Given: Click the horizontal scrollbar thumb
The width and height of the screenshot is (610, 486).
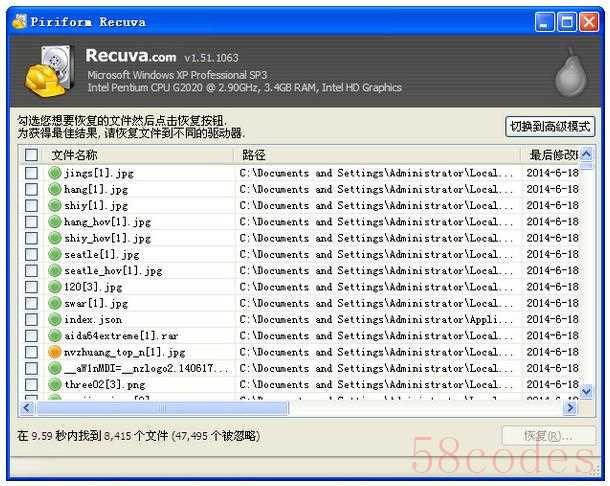Looking at the screenshot, I should 162,408.
